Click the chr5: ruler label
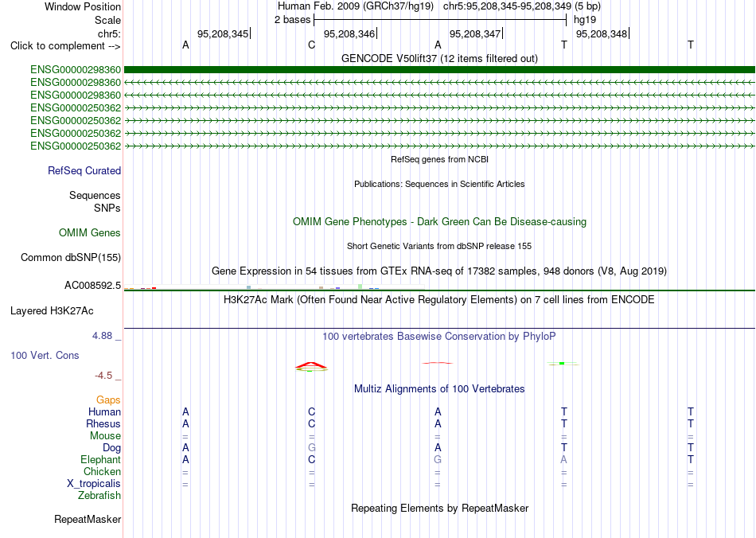 [109, 33]
